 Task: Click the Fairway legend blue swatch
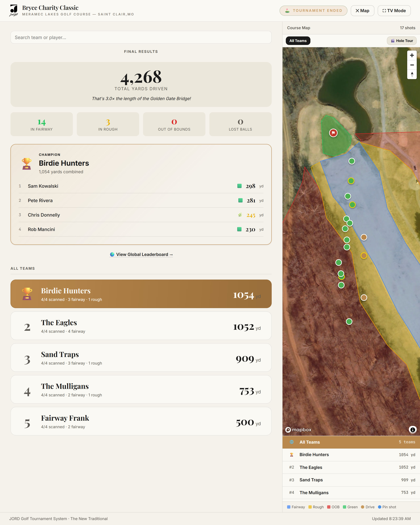pyautogui.click(x=289, y=507)
